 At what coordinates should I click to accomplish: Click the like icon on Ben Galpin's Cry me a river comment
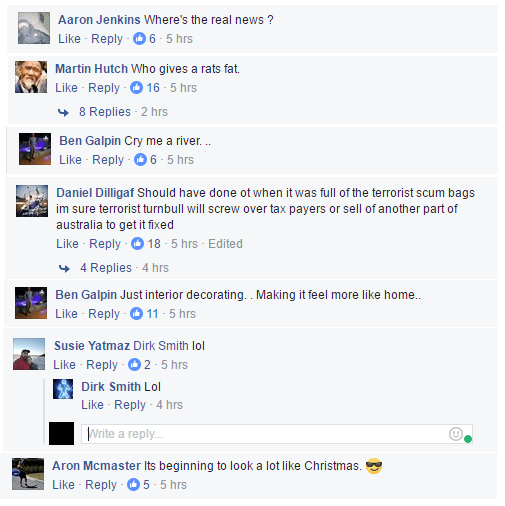click(x=140, y=160)
